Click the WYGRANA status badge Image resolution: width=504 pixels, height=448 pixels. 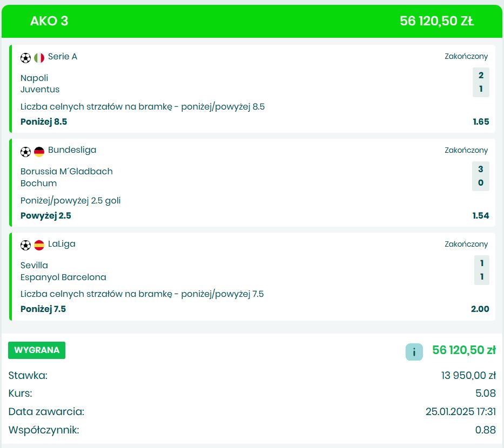tap(37, 350)
